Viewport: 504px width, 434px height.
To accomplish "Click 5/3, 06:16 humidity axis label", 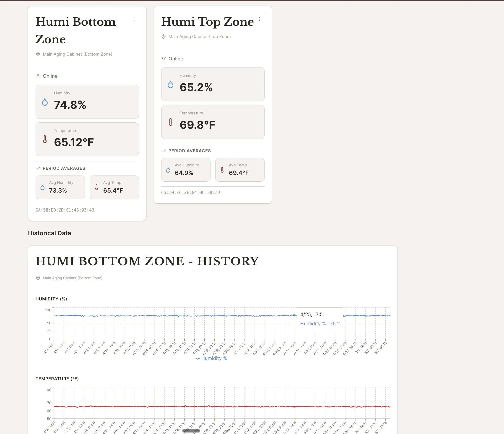I will click(381, 348).
